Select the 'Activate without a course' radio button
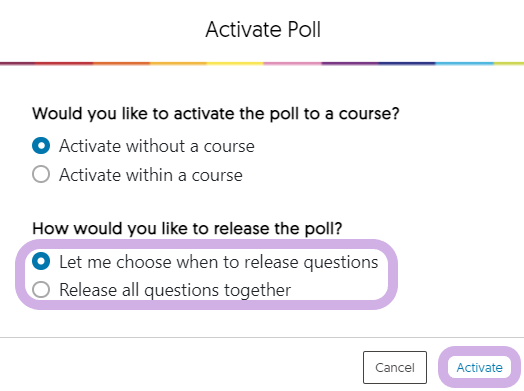The image size is (524, 391). point(41,146)
